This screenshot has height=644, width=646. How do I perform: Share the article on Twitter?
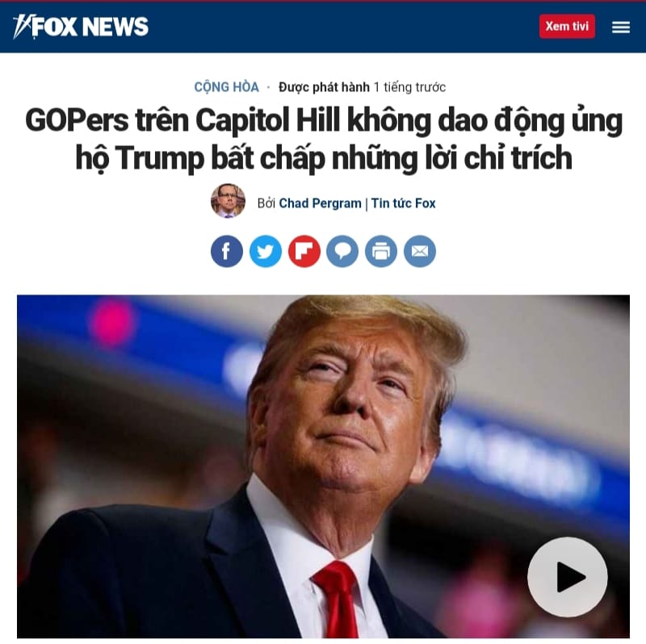coord(266,251)
